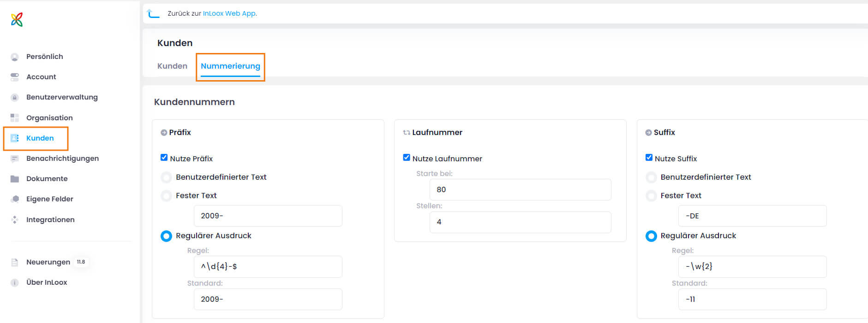
Task: Click the Präfix Regel regex field
Action: 268,266
